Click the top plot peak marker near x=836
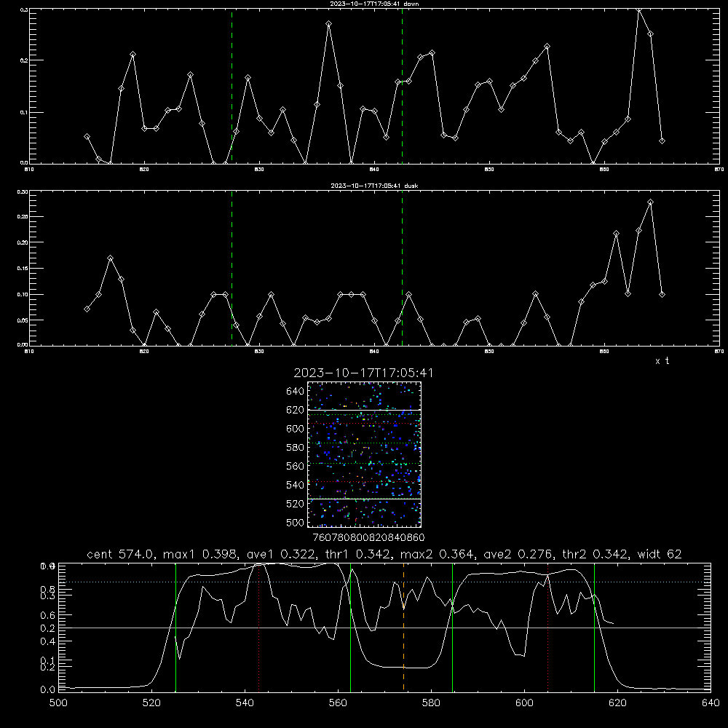This screenshot has width=728, height=728. coord(329,23)
